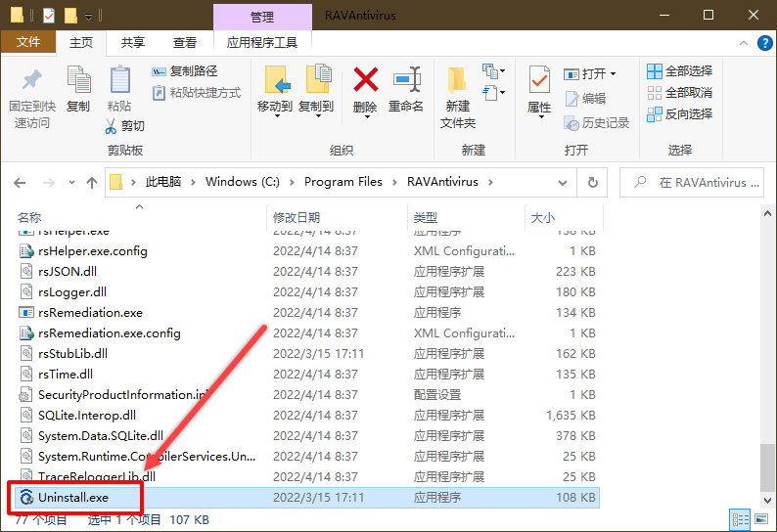Click the blue Help question mark icon

coord(764,43)
